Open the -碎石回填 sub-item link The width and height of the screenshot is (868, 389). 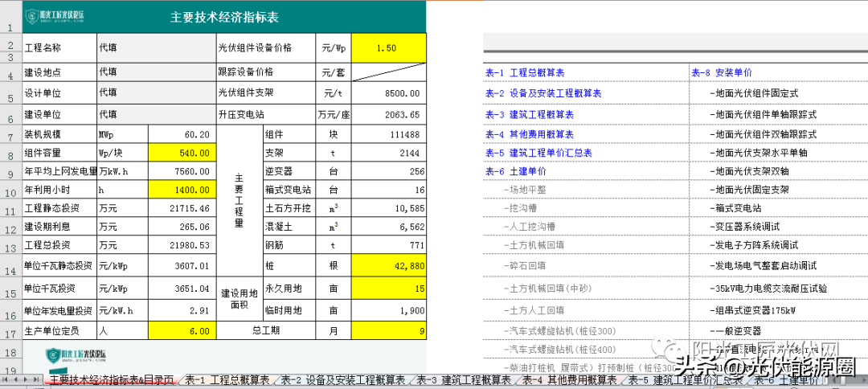coord(525,266)
